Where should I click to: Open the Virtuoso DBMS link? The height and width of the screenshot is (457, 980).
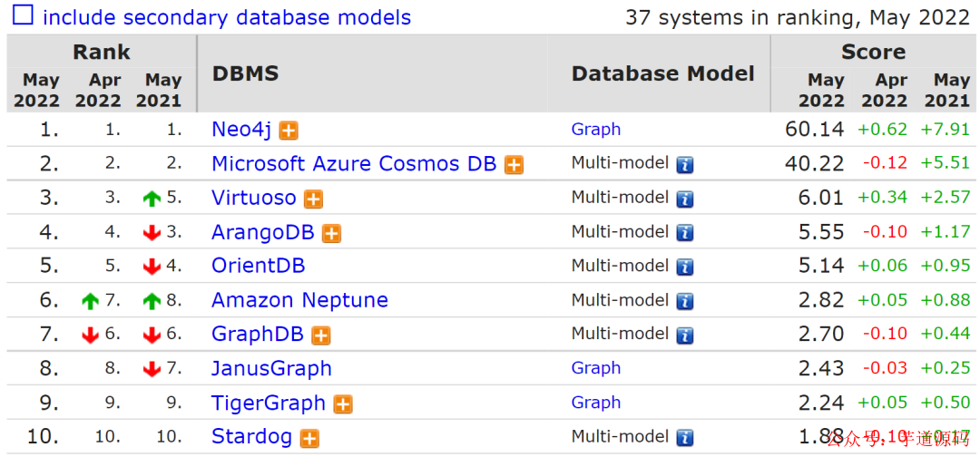pyautogui.click(x=254, y=198)
